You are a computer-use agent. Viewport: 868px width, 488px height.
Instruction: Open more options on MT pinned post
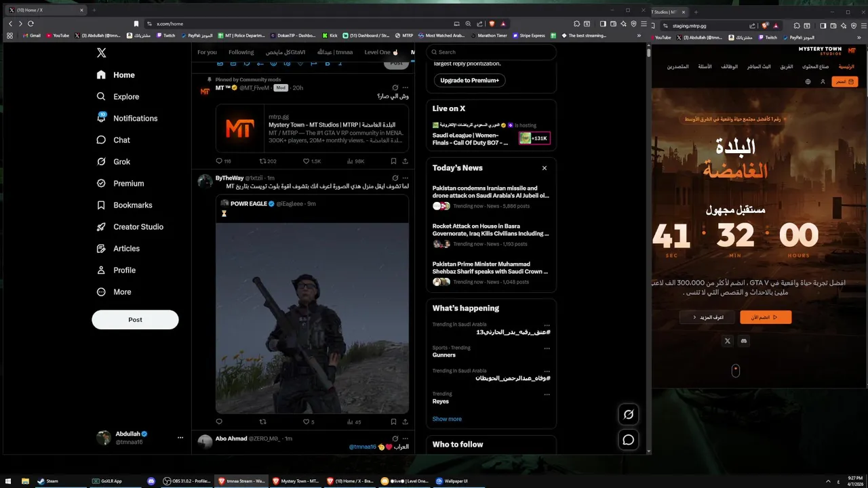[406, 88]
